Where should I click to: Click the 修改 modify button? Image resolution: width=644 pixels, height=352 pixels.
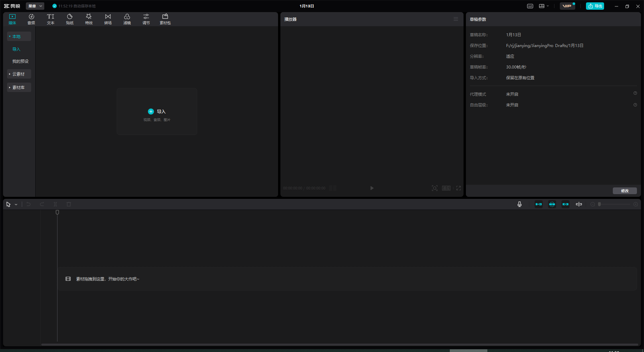tap(625, 191)
